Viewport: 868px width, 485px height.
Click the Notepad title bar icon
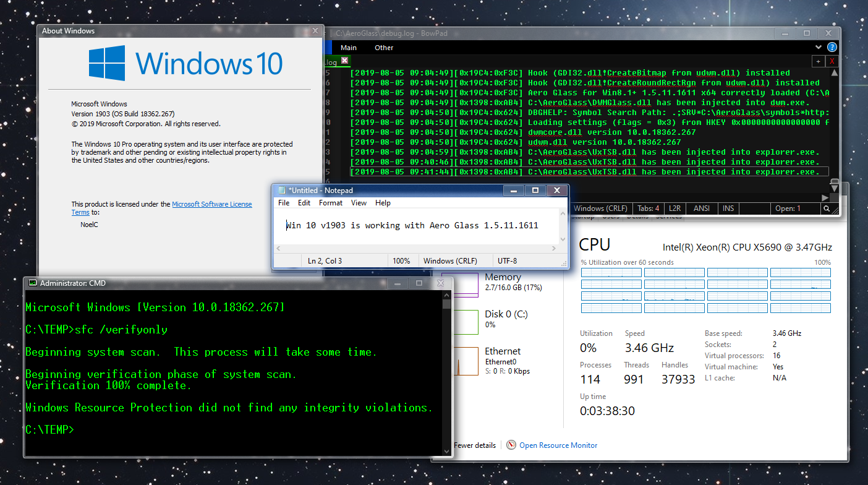point(282,191)
